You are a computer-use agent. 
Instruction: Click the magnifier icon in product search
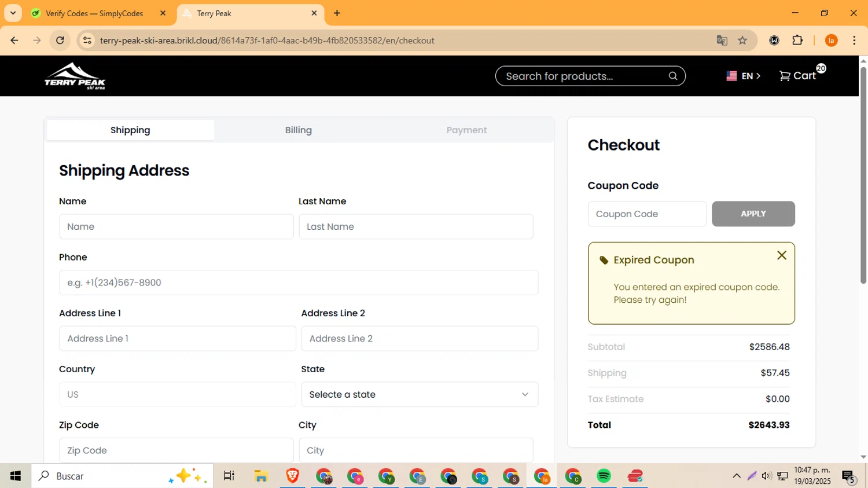point(672,76)
